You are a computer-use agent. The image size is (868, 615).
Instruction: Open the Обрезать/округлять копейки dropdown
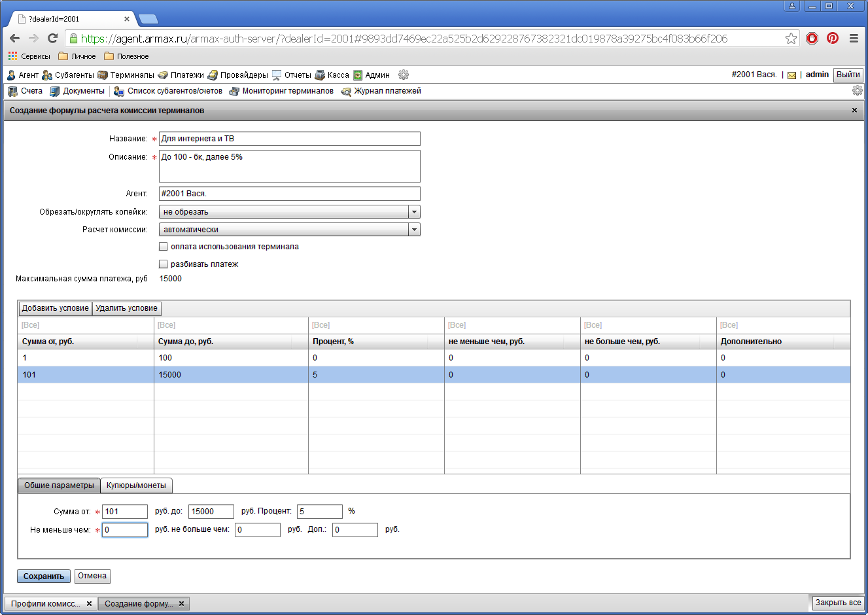tap(290, 212)
